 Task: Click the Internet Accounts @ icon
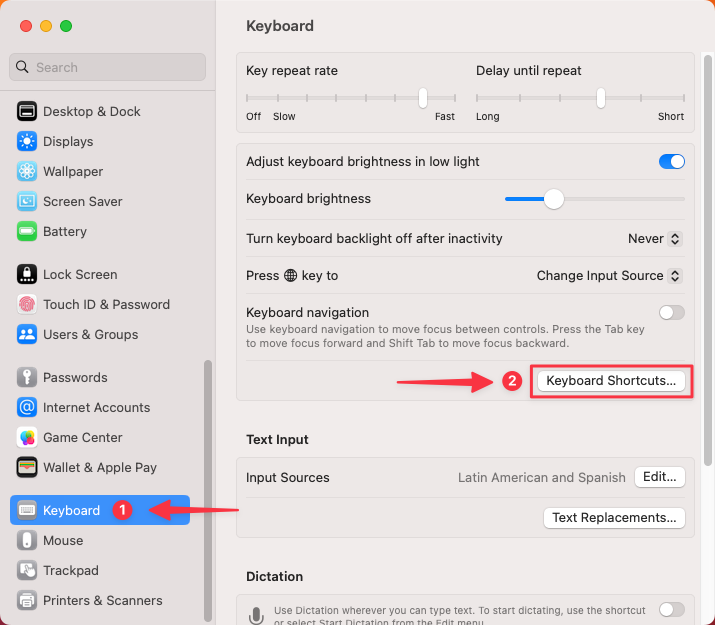coord(27,408)
